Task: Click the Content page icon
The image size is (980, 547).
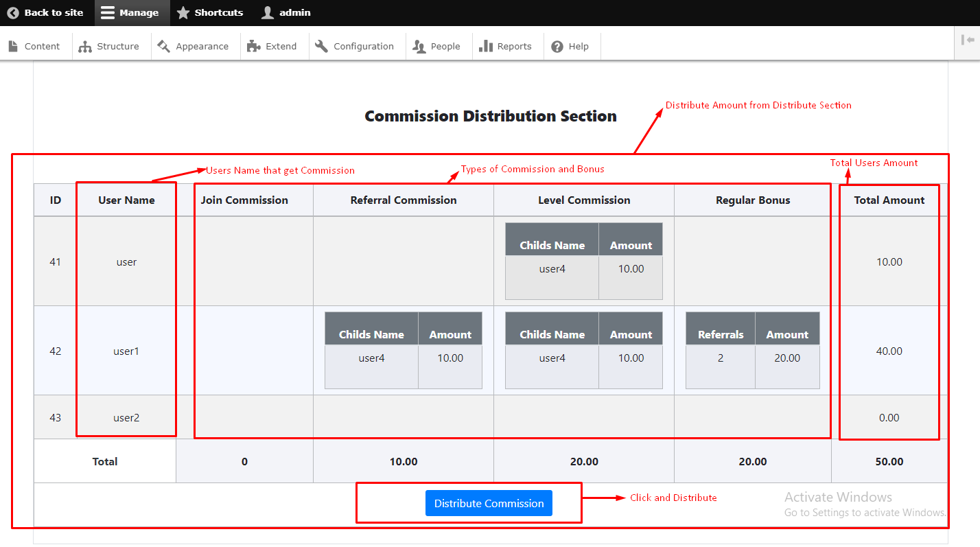Action: tap(13, 46)
